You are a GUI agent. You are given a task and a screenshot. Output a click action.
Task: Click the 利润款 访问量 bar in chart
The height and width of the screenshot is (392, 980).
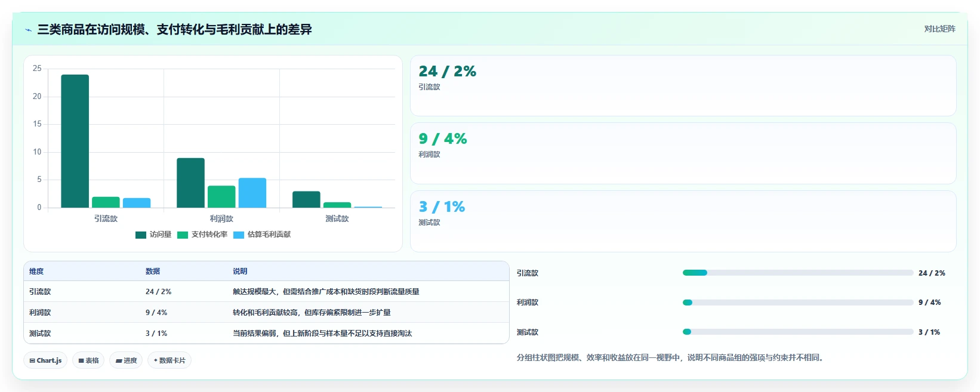click(x=190, y=183)
